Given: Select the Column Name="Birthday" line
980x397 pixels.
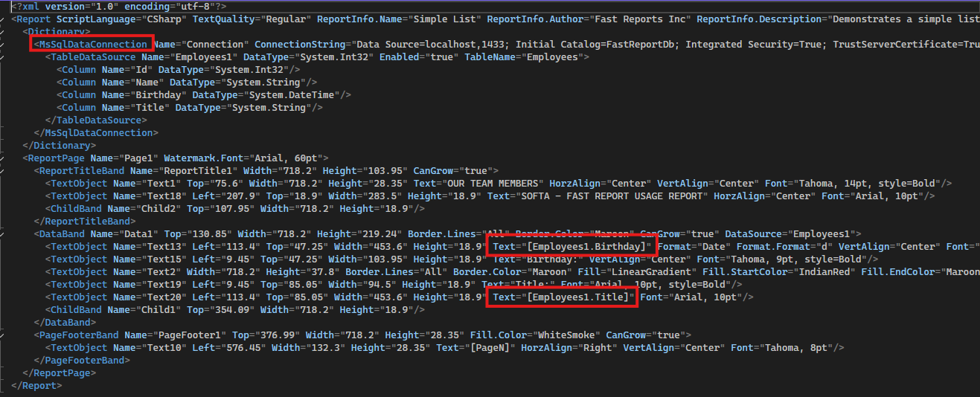Looking at the screenshot, I should pos(204,95).
